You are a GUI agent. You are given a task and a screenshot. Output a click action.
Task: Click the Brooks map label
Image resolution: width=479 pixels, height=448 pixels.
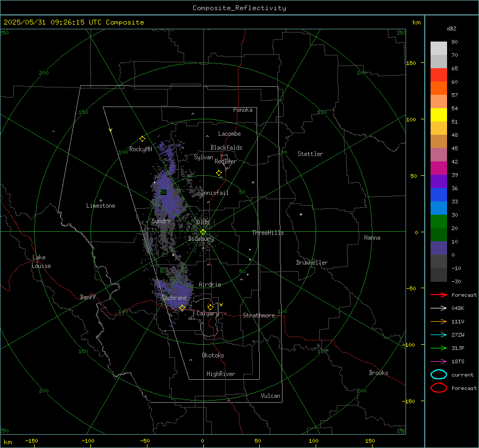[x=378, y=373]
